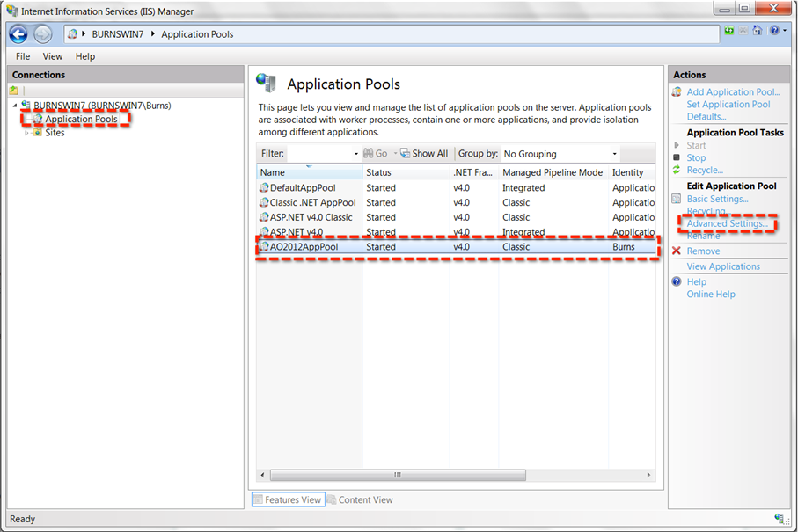This screenshot has height=532, width=798.
Task: Sort by the Name column header
Action: pos(310,172)
